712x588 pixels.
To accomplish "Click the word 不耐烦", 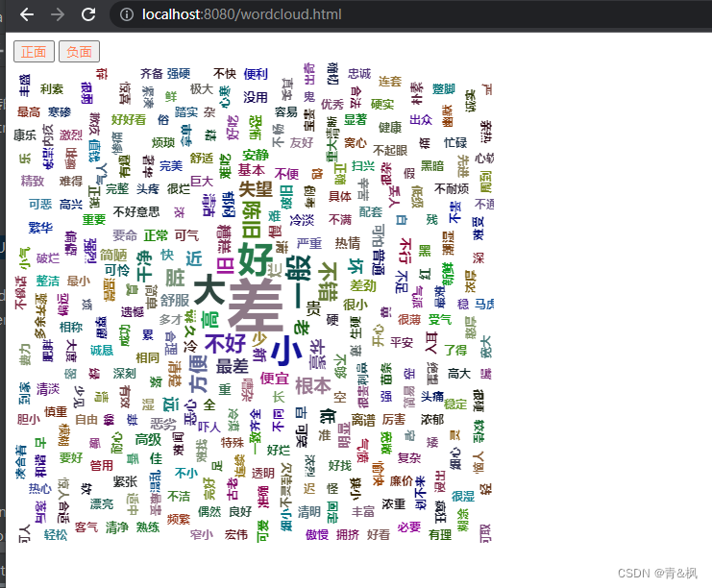I will click(452, 188).
